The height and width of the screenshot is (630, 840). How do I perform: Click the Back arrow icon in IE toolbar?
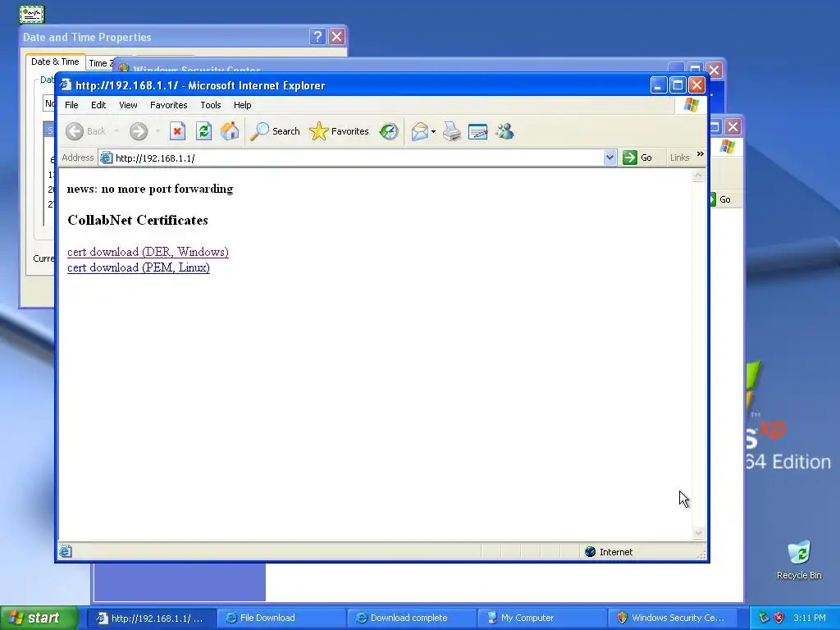point(75,131)
